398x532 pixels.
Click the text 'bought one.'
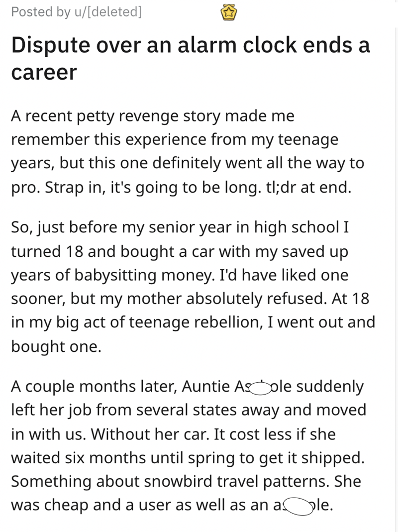pos(56,346)
